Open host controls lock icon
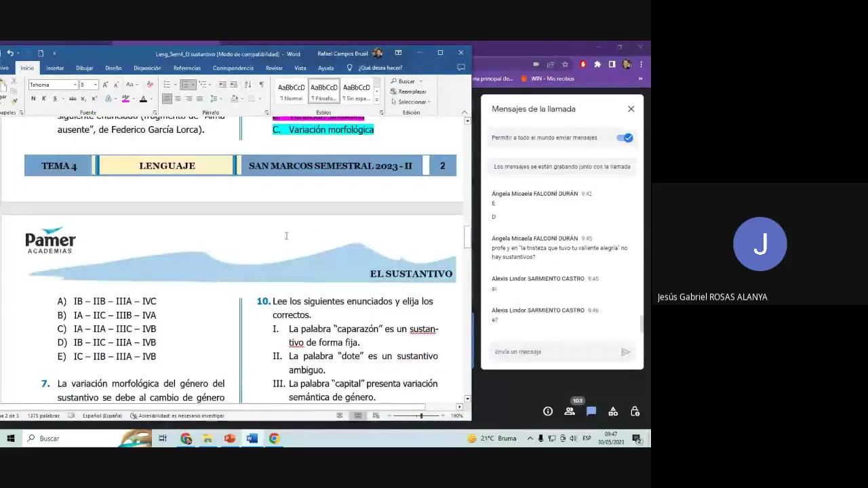Image resolution: width=868 pixels, height=488 pixels. [x=635, y=411]
